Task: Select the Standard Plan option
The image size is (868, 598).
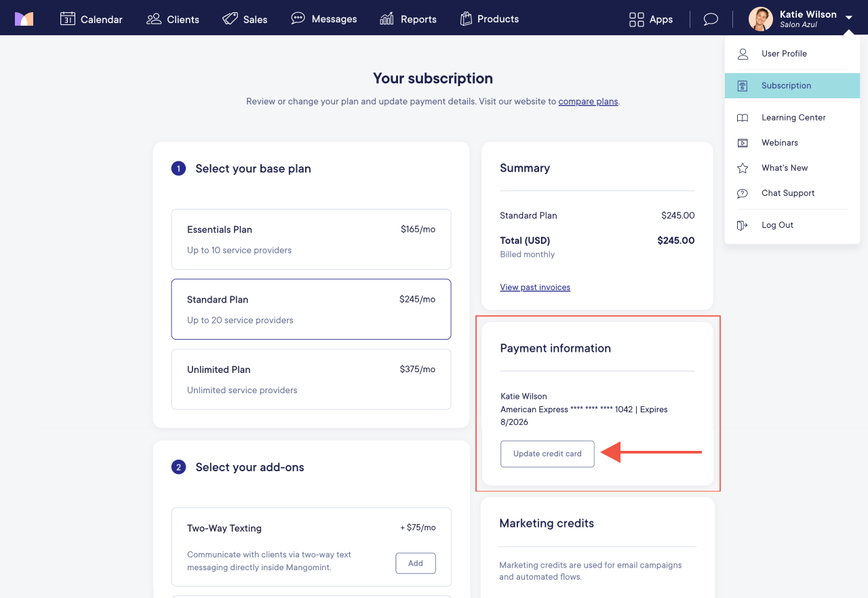Action: 311,309
